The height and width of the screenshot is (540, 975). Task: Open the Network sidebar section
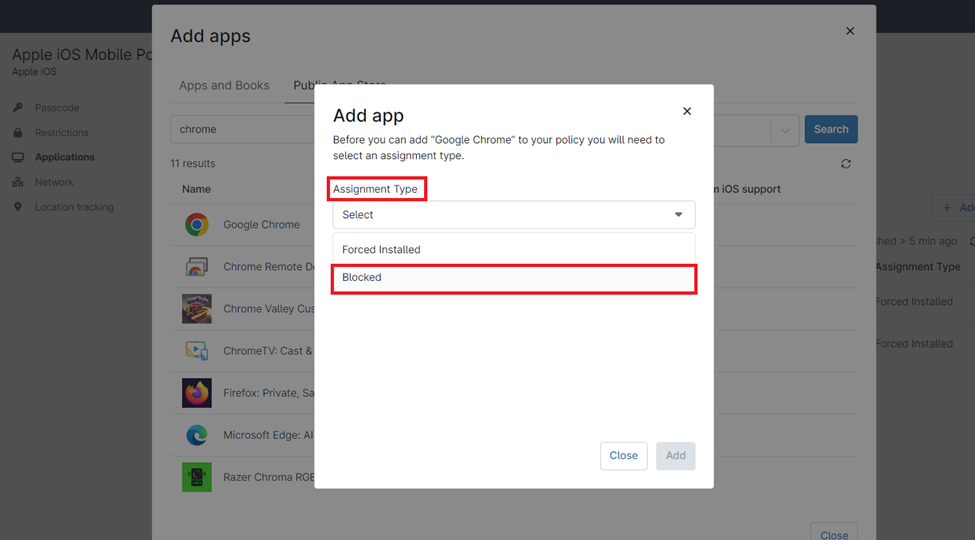pyautogui.click(x=54, y=182)
